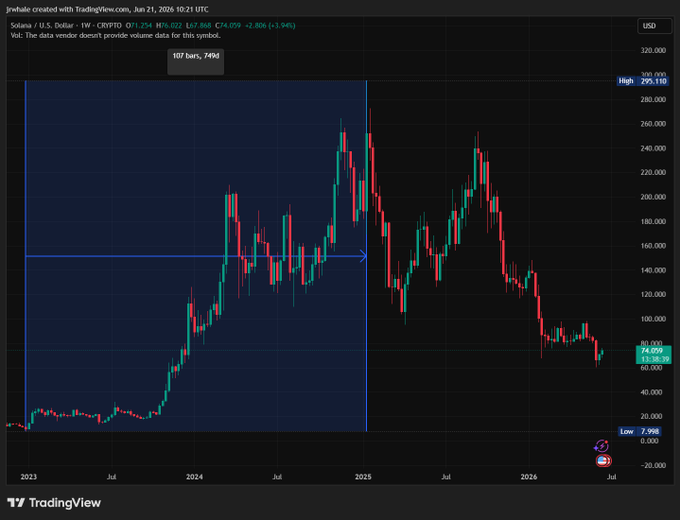Screen dimensions: 680x520
Task: Click the 200.000 price axis label
Action: 653,197
